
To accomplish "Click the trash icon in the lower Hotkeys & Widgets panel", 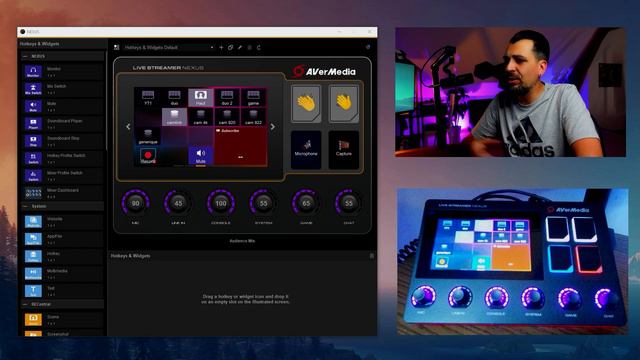I will 372,256.
